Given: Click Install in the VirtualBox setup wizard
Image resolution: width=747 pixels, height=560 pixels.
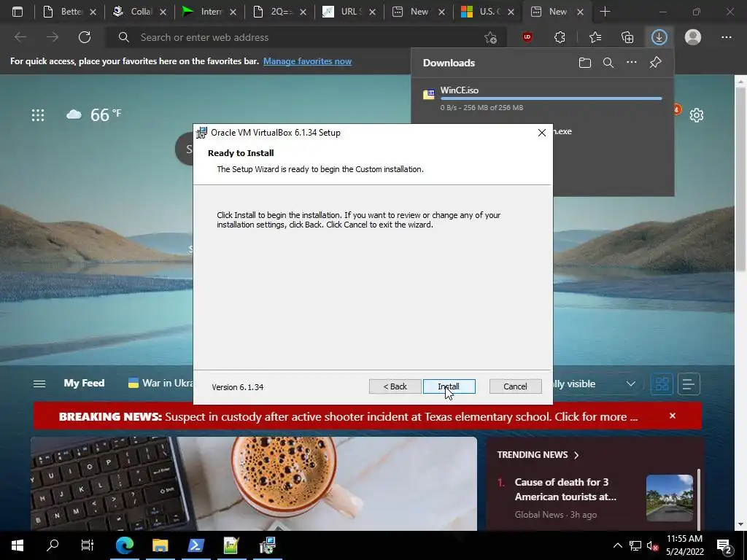Looking at the screenshot, I should (449, 386).
